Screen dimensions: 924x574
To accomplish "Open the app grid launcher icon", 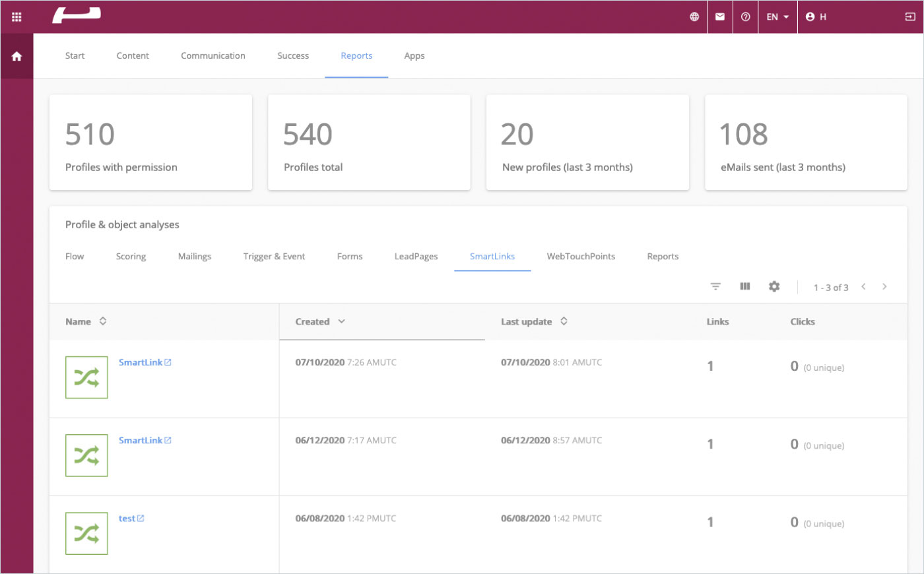I will click(16, 17).
